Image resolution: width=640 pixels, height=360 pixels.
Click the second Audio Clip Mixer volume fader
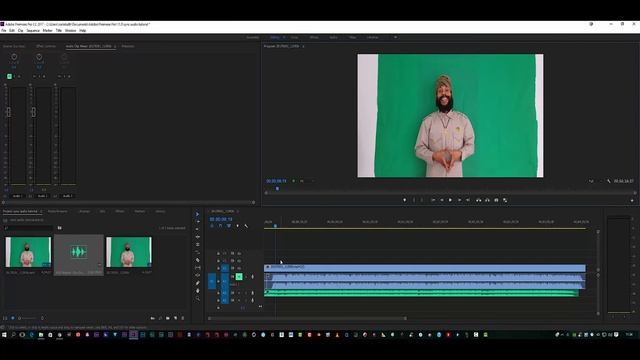[33, 111]
